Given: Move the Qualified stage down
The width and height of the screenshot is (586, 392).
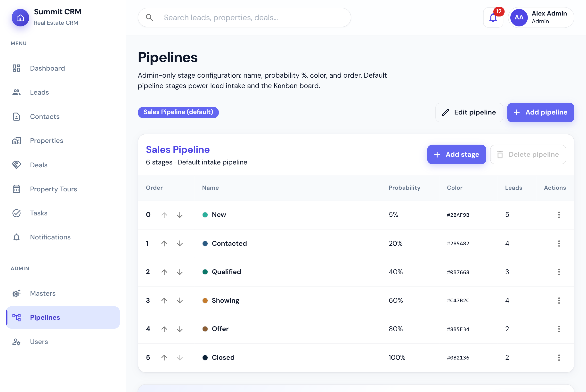Looking at the screenshot, I should coord(180,272).
